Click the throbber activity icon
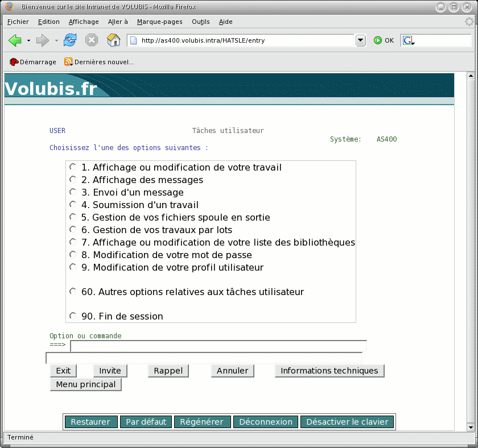This screenshot has width=478, height=448. click(469, 22)
